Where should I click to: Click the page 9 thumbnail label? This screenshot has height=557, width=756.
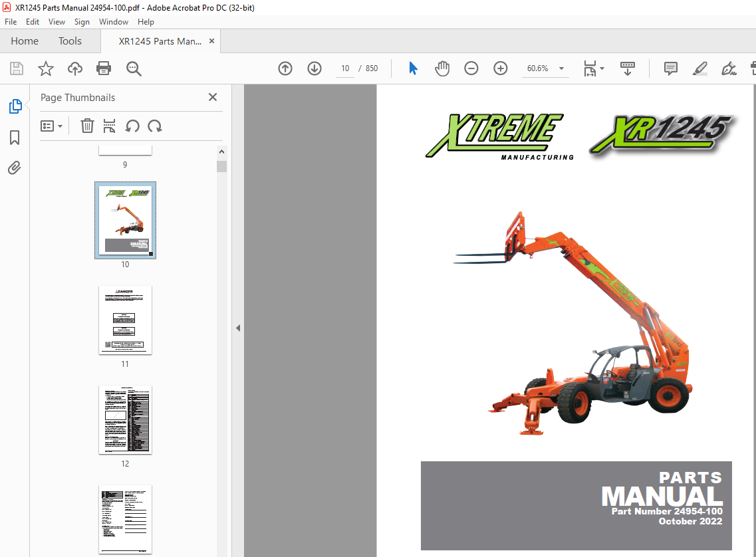pos(125,165)
